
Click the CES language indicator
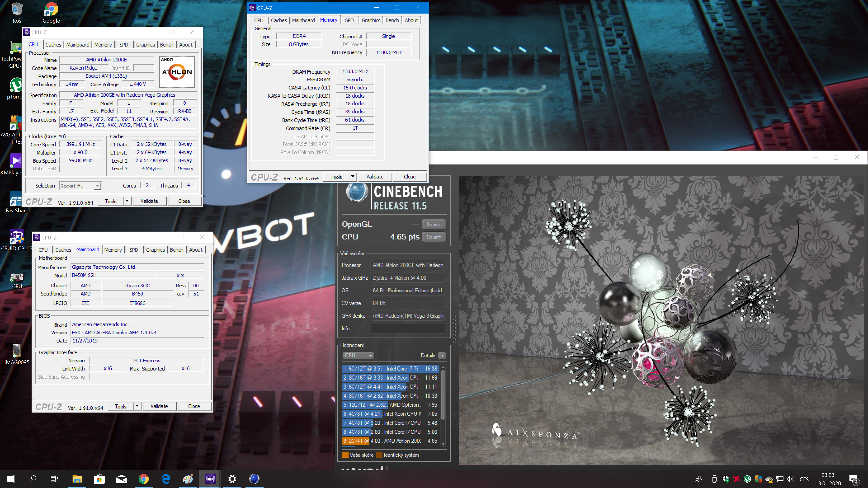[804, 479]
